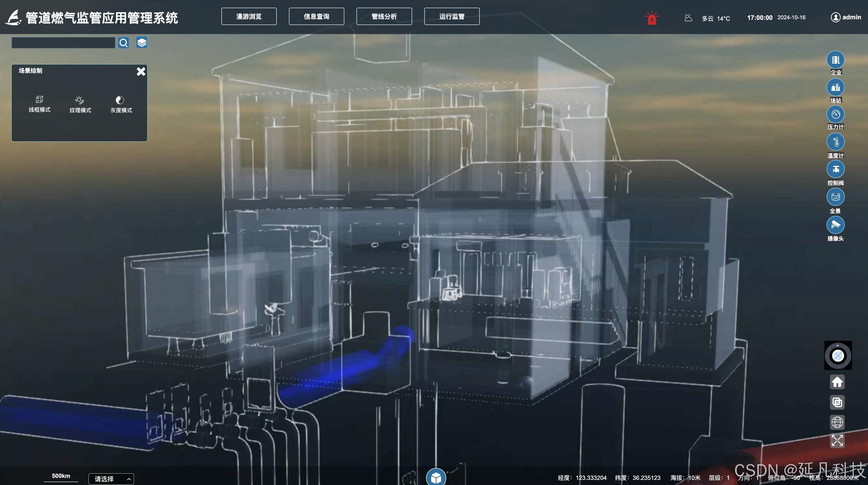Toggle control valve (控制阀) layer
The image size is (868, 485).
coord(835,170)
